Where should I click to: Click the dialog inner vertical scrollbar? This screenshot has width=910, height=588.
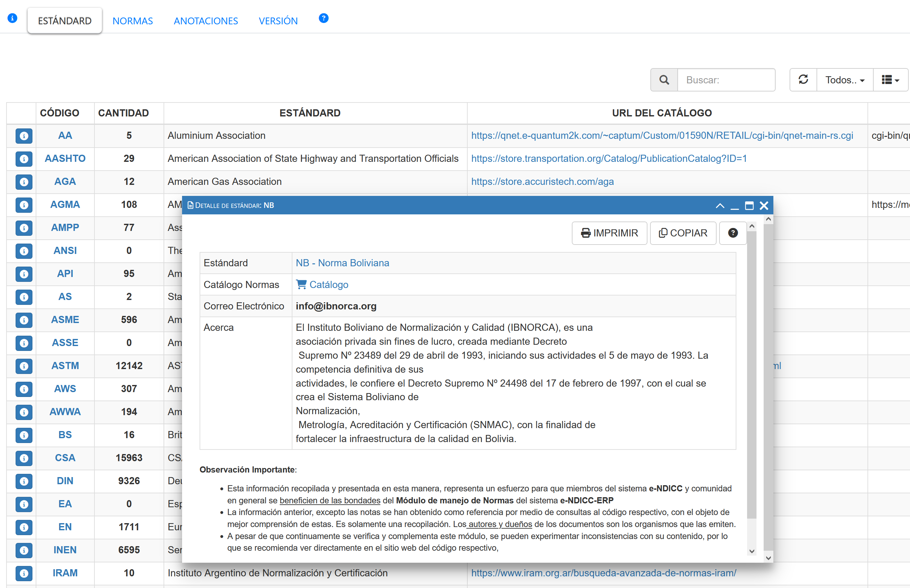pos(751,382)
